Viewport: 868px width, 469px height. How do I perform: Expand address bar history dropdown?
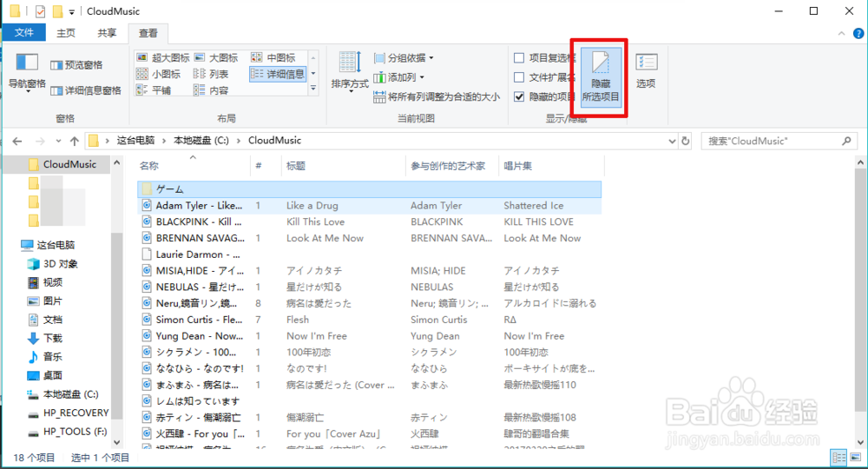[x=672, y=142]
